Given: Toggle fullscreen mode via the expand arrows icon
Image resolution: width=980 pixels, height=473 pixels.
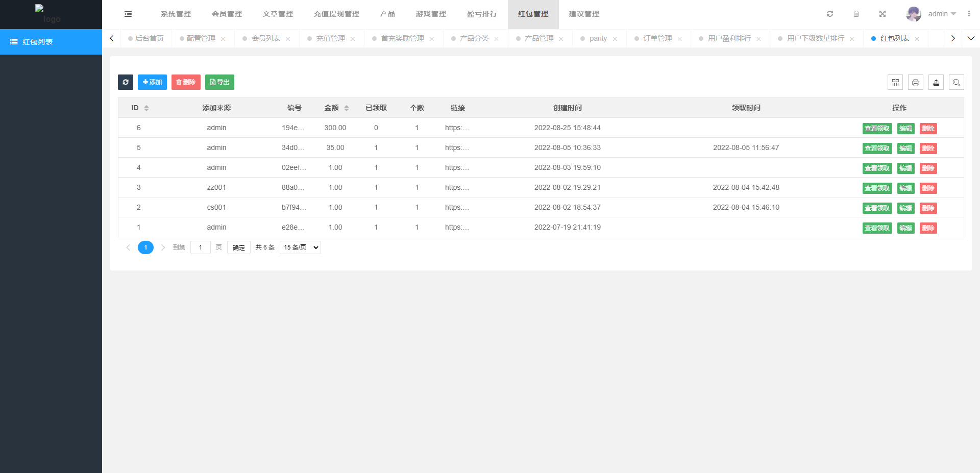Looking at the screenshot, I should click(x=883, y=14).
